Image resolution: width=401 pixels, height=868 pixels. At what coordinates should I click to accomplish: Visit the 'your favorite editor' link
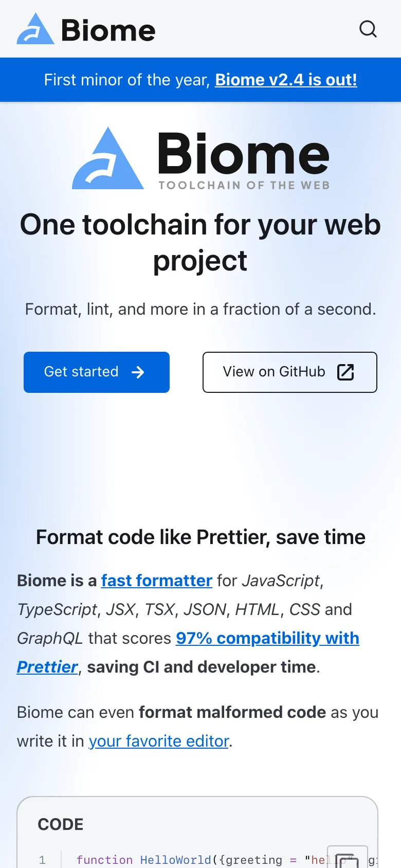(x=159, y=741)
